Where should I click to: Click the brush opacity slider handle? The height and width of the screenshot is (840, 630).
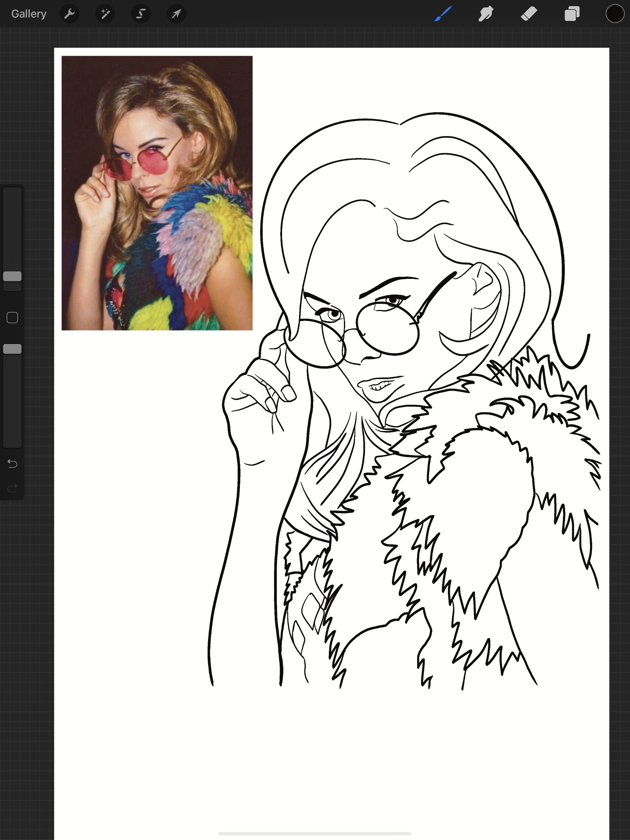12,349
